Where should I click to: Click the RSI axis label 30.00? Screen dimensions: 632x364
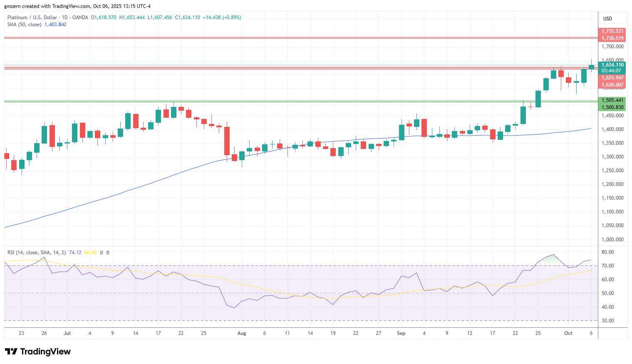(608, 321)
